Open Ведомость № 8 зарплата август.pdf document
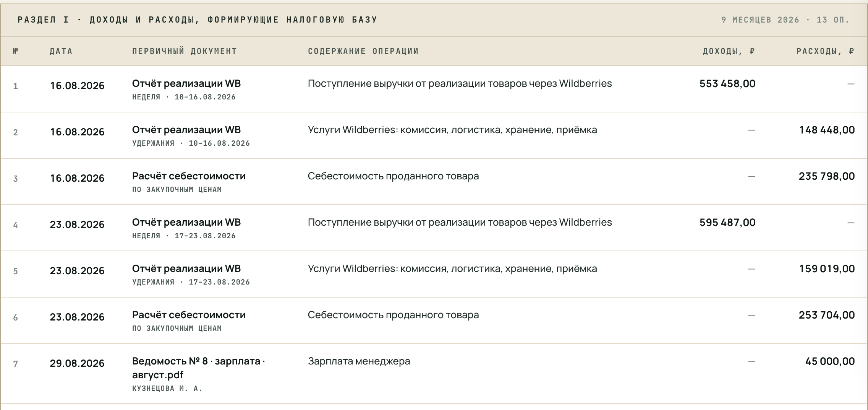 pyautogui.click(x=199, y=368)
